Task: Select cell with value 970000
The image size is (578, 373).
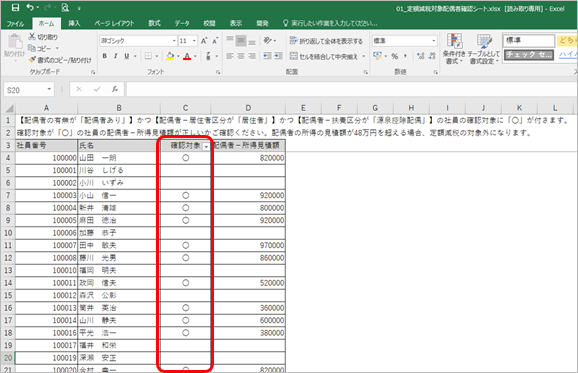Action: 248,245
